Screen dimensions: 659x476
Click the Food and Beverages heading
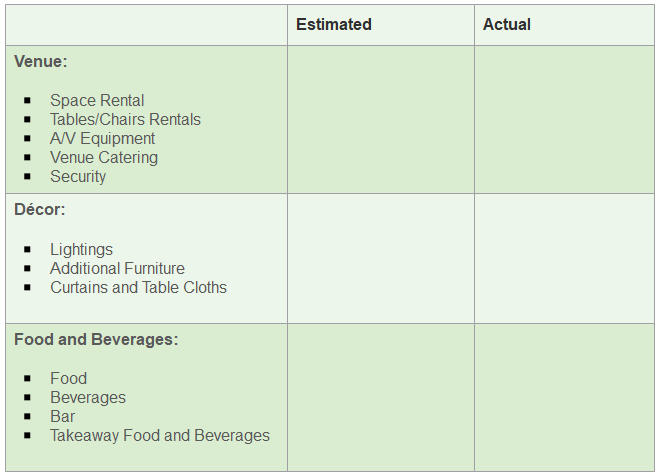coord(96,339)
